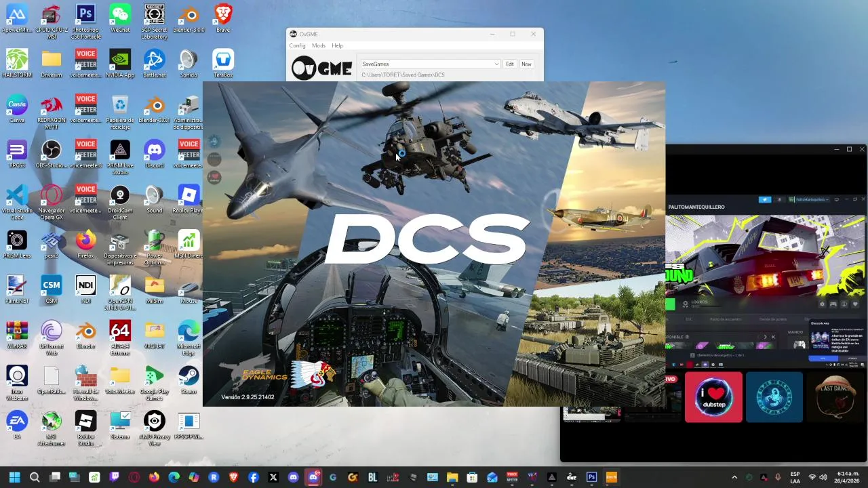Select the I love dubstep thumbnail
This screenshot has width=868, height=488.
coord(713,397)
